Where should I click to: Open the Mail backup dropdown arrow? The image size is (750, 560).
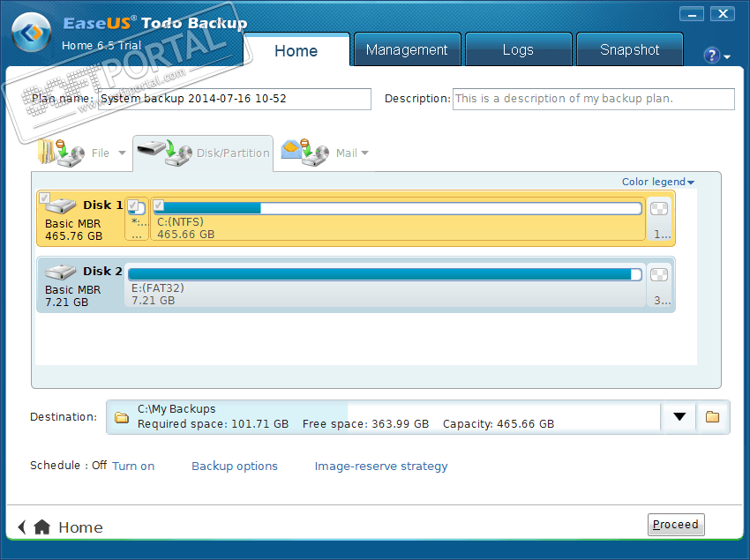click(x=365, y=153)
